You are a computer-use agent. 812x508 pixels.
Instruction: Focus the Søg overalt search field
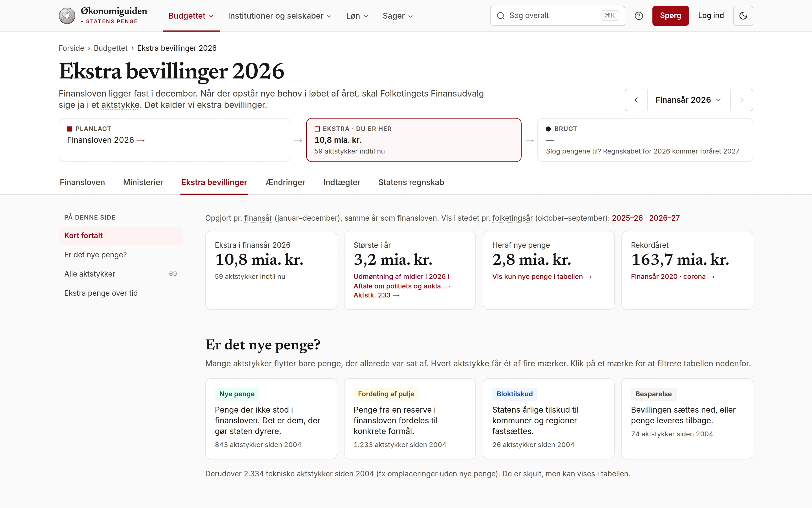coord(557,16)
